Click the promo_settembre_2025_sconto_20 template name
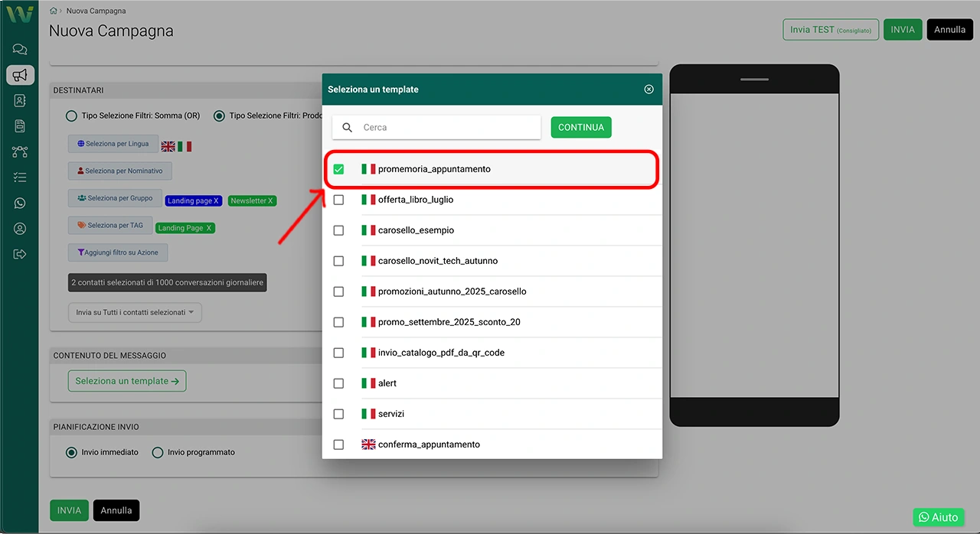This screenshot has width=980, height=534. tap(449, 322)
